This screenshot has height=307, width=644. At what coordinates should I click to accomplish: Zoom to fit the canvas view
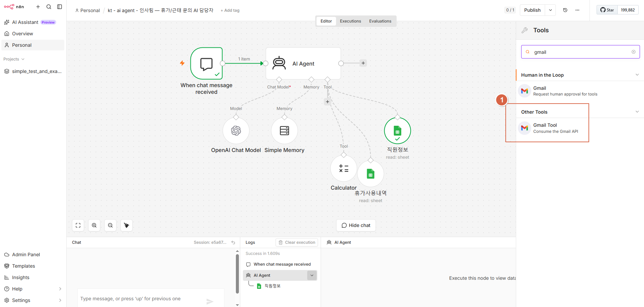point(78,225)
